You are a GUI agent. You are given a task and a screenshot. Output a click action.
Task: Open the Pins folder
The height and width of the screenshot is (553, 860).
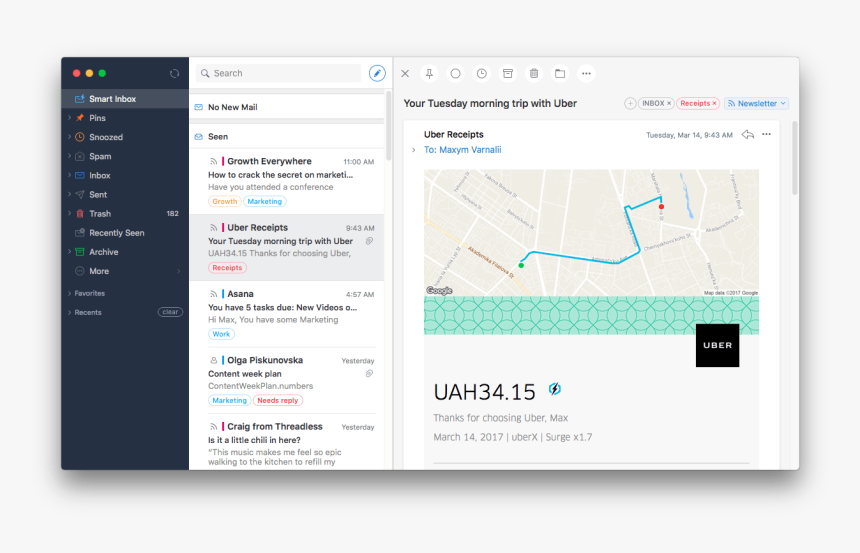pos(125,118)
